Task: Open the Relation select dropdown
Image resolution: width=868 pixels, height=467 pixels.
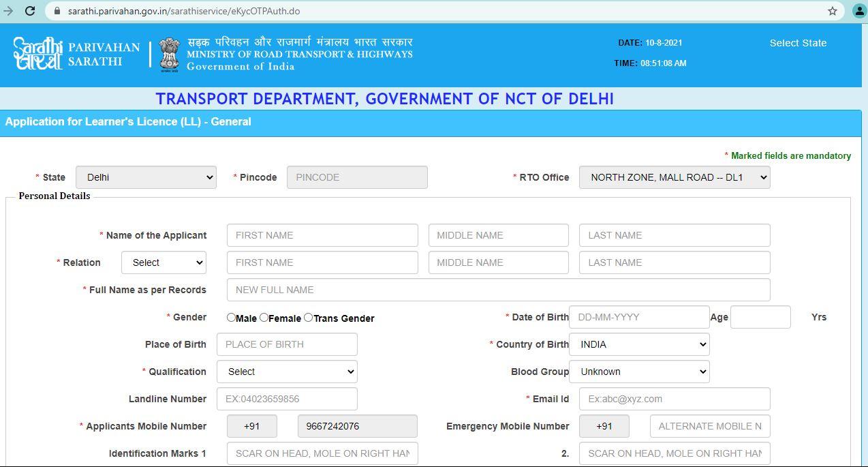Action: [x=164, y=262]
